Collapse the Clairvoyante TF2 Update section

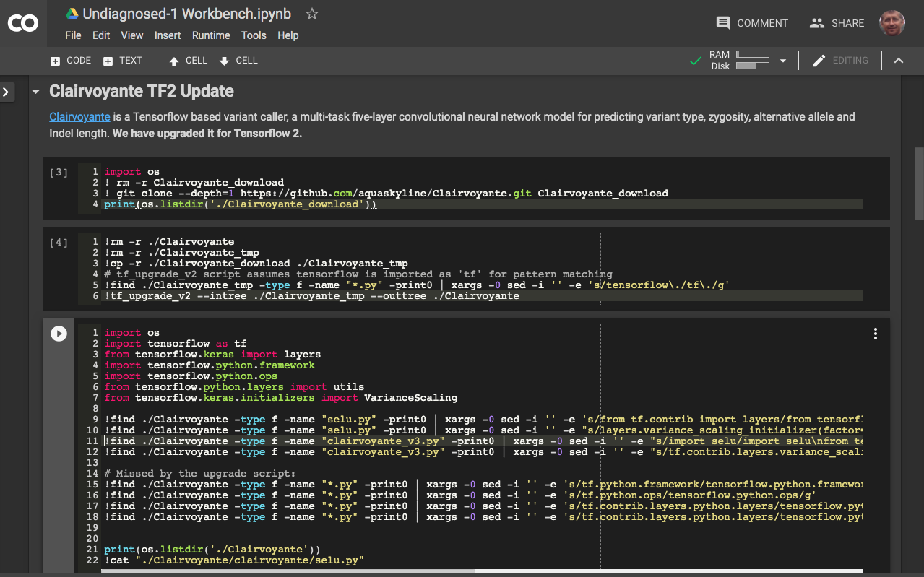[35, 92]
